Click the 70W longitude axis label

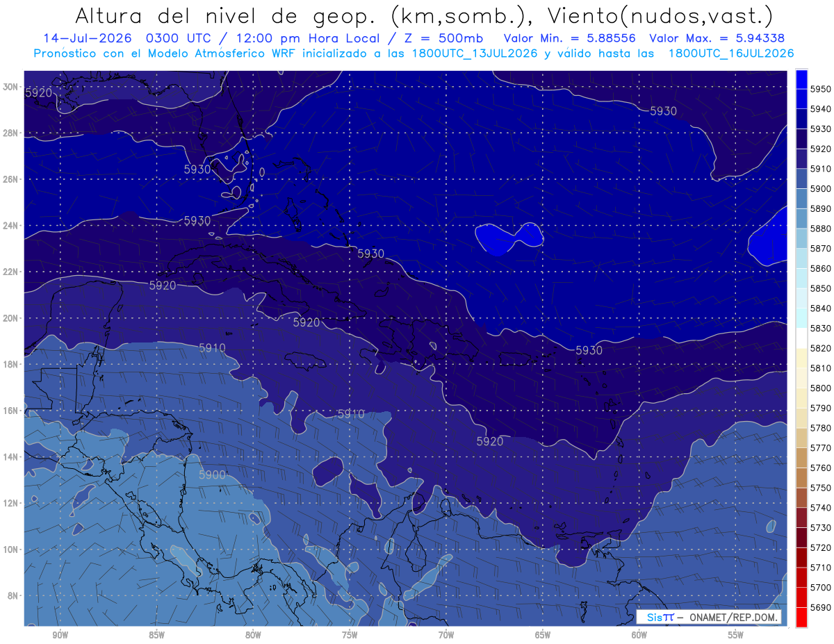point(446,635)
